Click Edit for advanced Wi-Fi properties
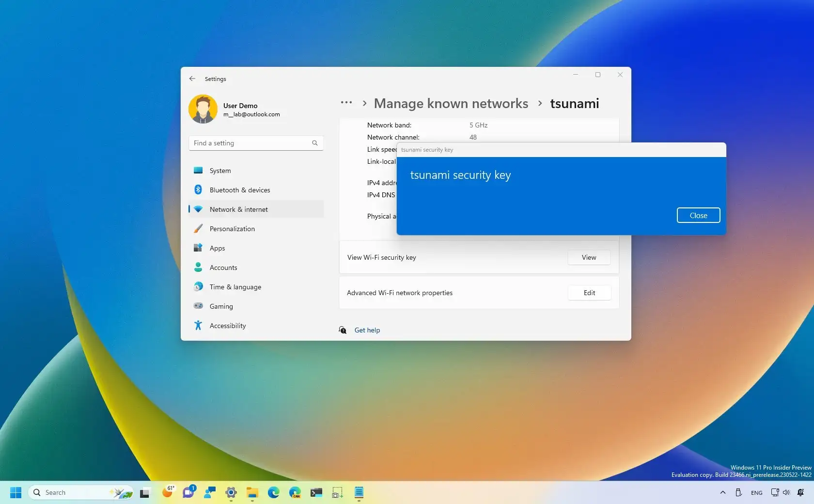The image size is (814, 504). pos(589,293)
